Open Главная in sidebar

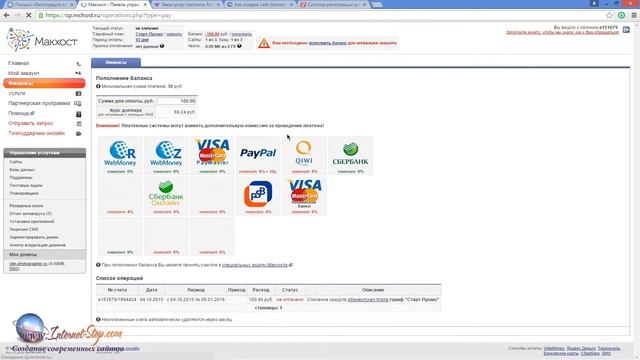[x=18, y=63]
